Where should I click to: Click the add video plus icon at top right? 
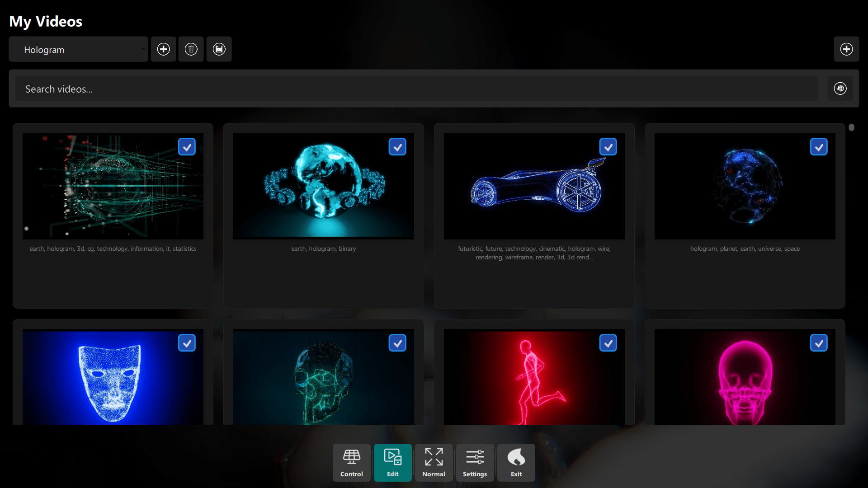click(x=846, y=49)
